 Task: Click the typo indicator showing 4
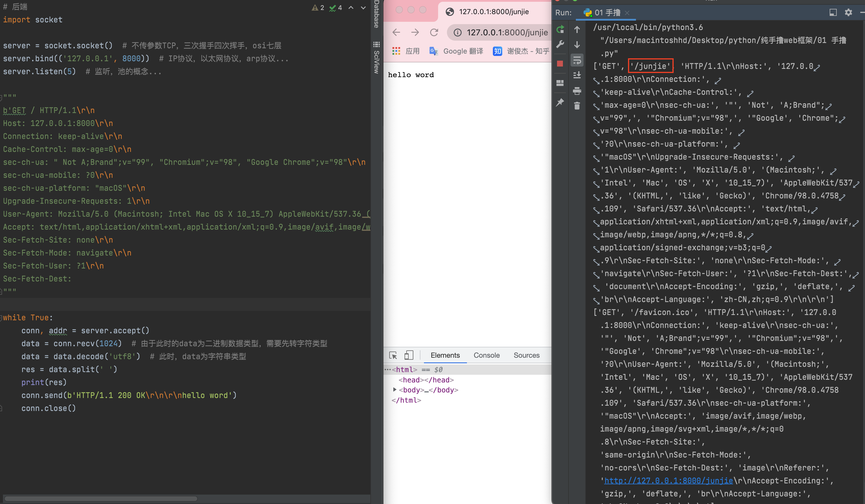[x=335, y=8]
